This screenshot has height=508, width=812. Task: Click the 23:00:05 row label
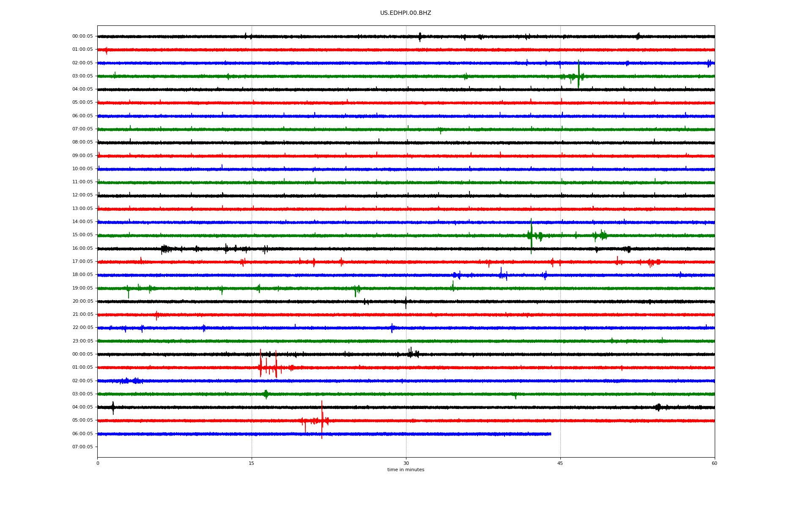82,341
